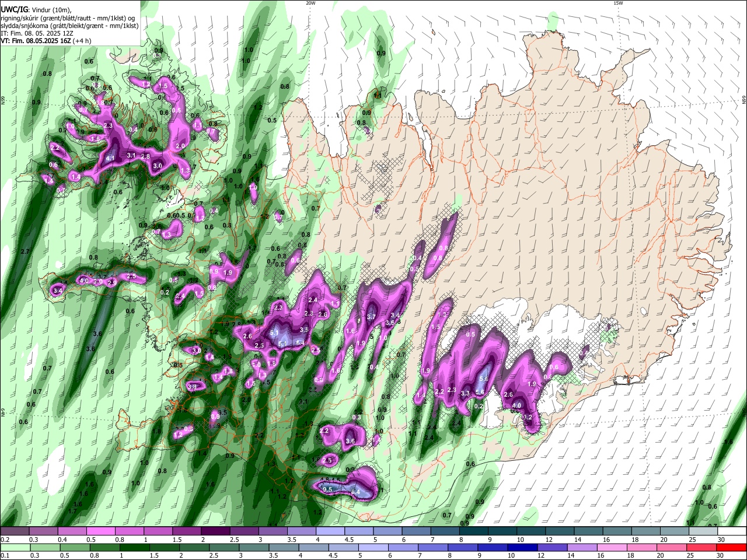Click the 'rigning/skúrir' legend description line
The width and height of the screenshot is (747, 560).
67,17
